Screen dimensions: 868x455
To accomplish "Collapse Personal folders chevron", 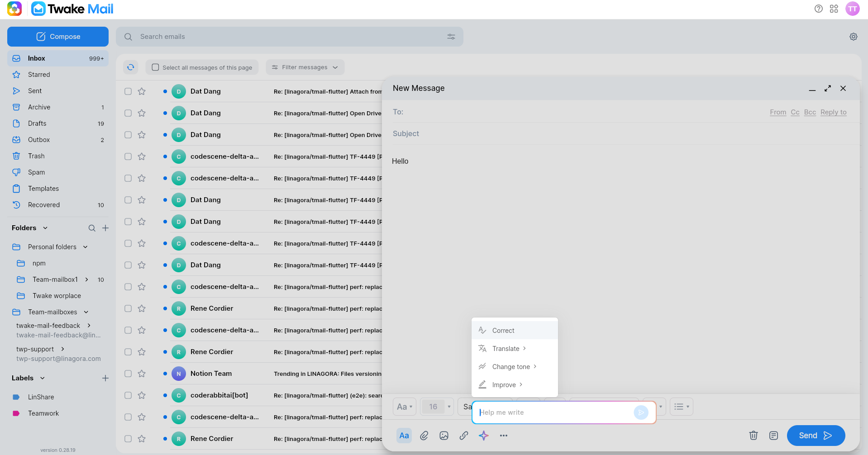I will tap(85, 247).
